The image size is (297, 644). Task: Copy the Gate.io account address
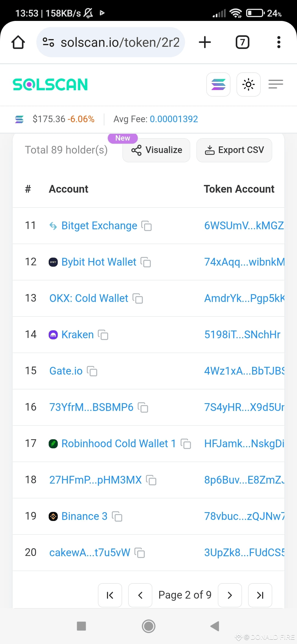tap(92, 371)
